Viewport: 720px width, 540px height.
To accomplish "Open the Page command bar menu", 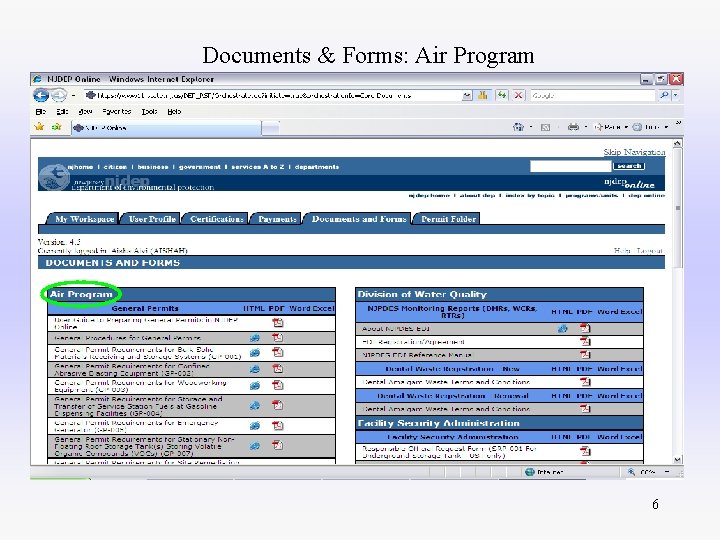I will pos(611,127).
